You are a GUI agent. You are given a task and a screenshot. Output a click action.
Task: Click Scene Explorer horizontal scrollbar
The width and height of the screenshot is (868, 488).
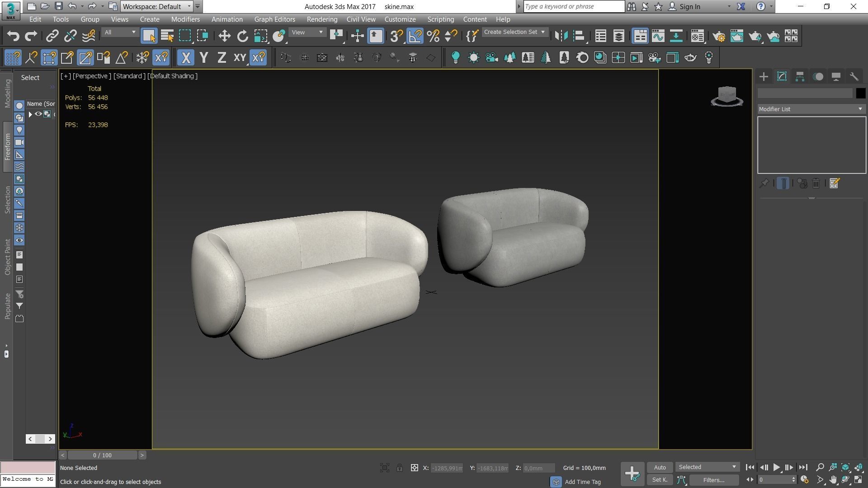[x=40, y=438]
